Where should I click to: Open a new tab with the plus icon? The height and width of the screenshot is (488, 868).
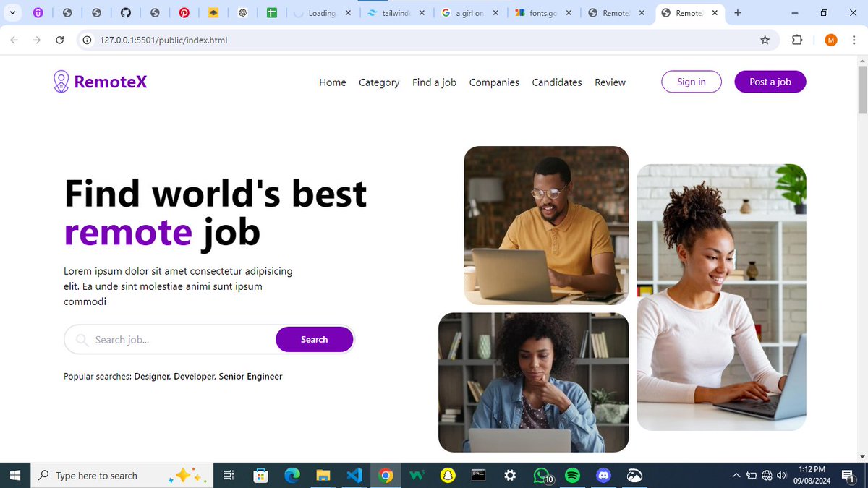738,13
